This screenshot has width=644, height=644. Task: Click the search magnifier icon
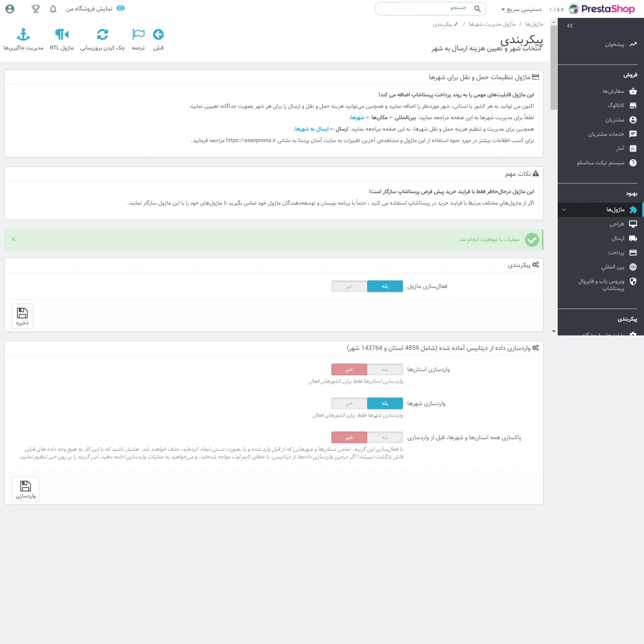(x=477, y=8)
